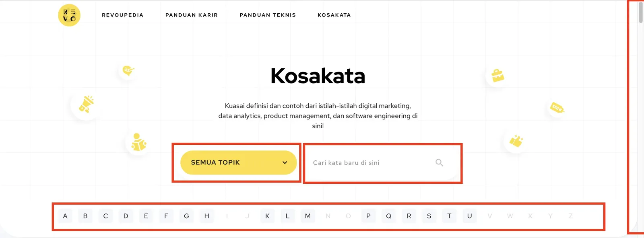644x238 pixels.
Task: Select letter M in the alphabet filter
Action: (x=308, y=216)
